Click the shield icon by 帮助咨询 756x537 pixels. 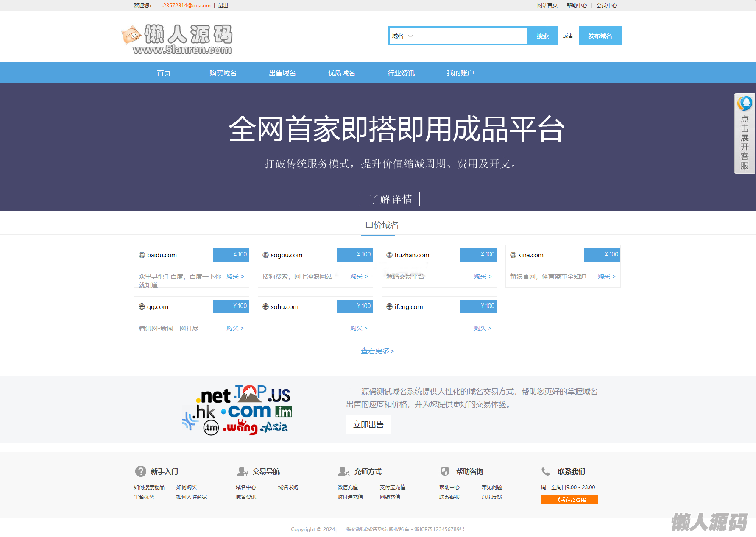[x=445, y=471]
